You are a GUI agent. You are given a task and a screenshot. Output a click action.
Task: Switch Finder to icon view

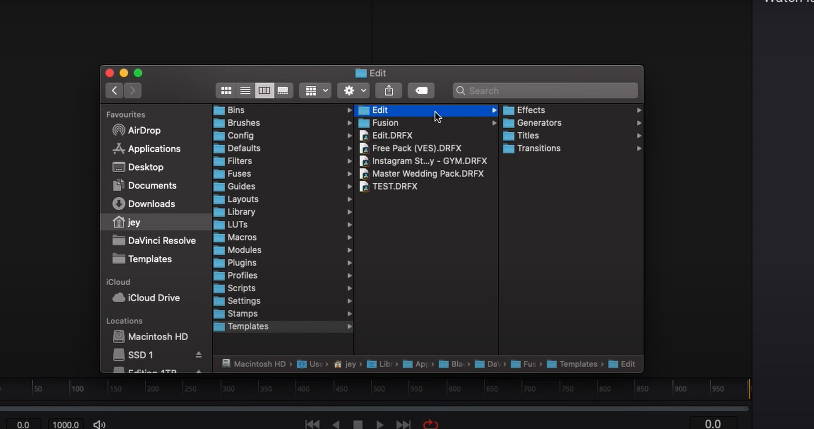click(226, 90)
